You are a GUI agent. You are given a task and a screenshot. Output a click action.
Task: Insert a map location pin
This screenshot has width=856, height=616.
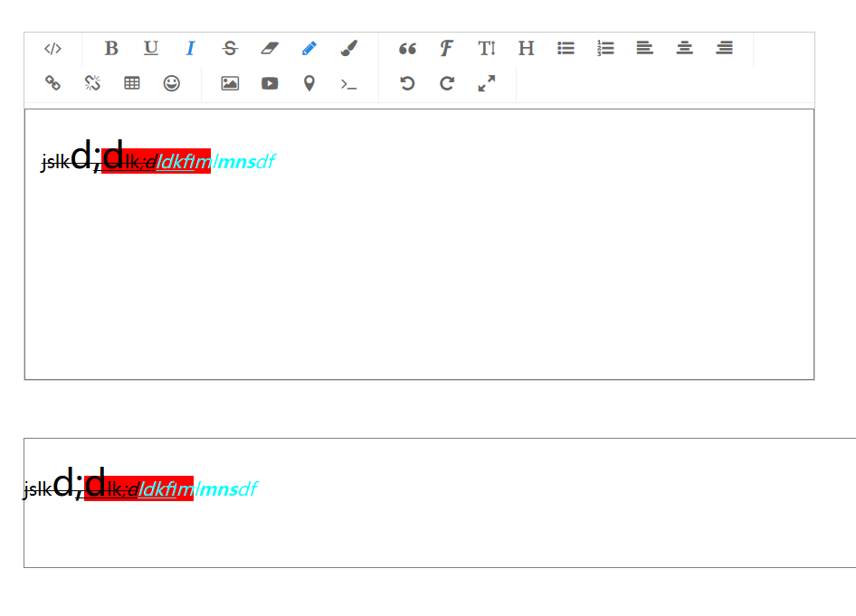[309, 83]
